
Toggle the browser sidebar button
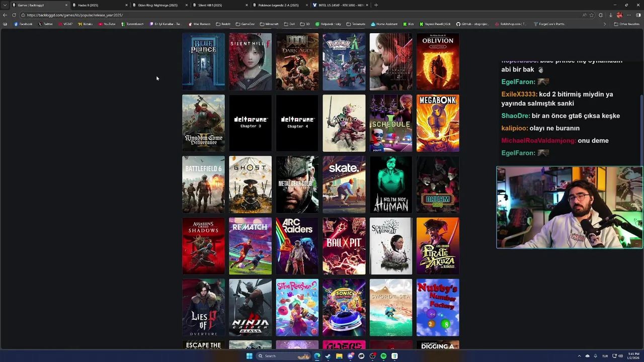[x=638, y=15]
